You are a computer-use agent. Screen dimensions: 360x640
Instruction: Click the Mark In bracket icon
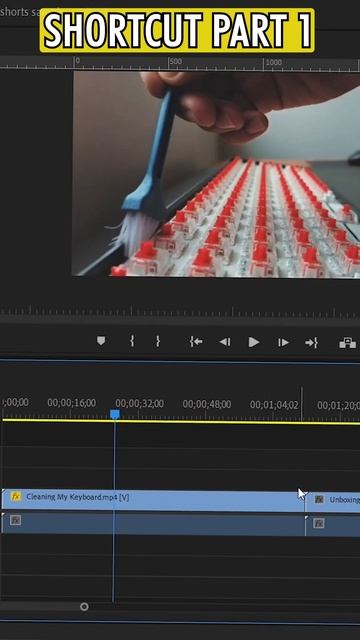tap(132, 341)
